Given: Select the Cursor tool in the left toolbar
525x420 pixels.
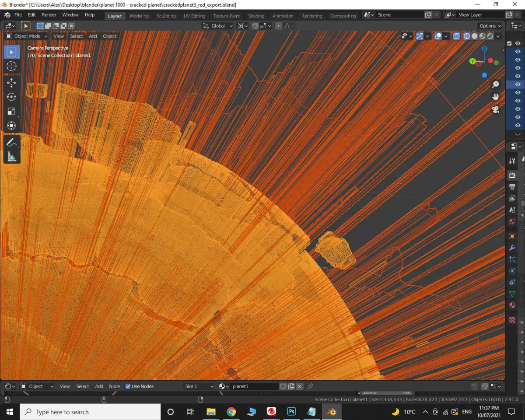Looking at the screenshot, I should click(x=12, y=66).
